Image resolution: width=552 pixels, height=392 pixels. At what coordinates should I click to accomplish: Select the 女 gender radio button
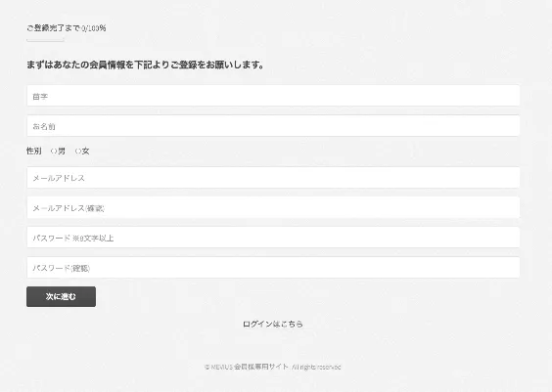click(78, 152)
